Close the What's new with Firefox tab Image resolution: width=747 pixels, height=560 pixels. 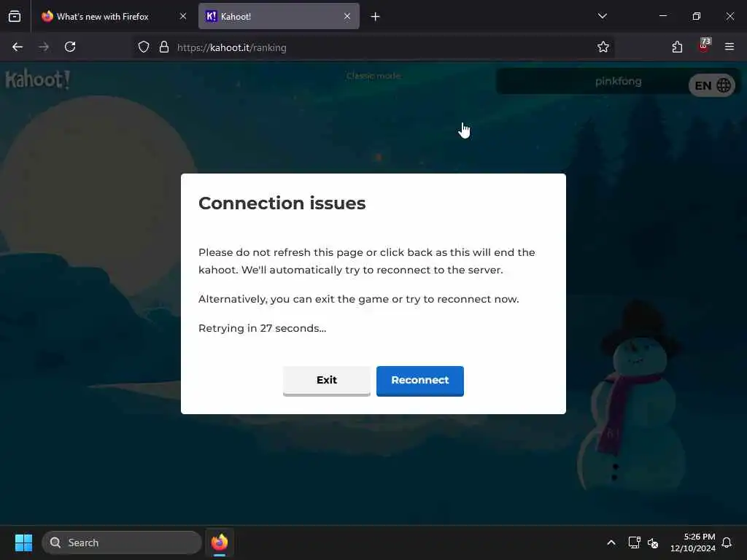point(183,17)
